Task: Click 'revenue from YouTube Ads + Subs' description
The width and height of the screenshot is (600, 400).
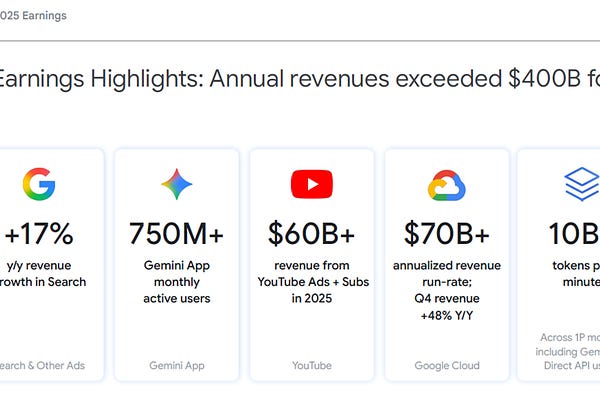Action: [313, 282]
